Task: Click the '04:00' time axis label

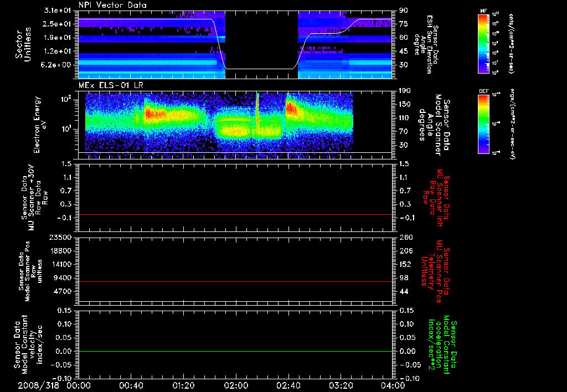Action: (x=393, y=386)
